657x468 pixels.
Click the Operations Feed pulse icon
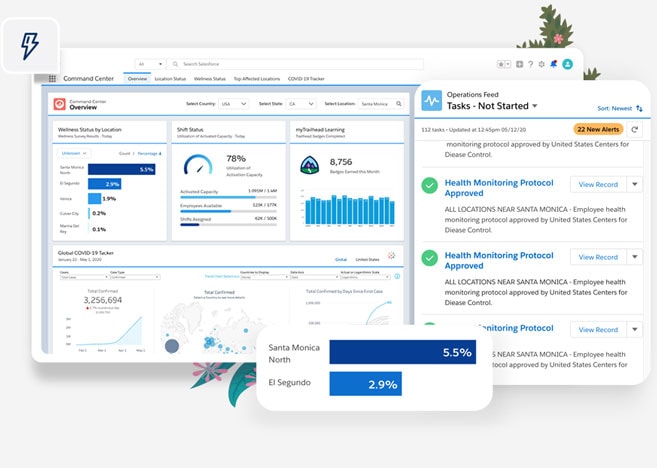coord(432,101)
